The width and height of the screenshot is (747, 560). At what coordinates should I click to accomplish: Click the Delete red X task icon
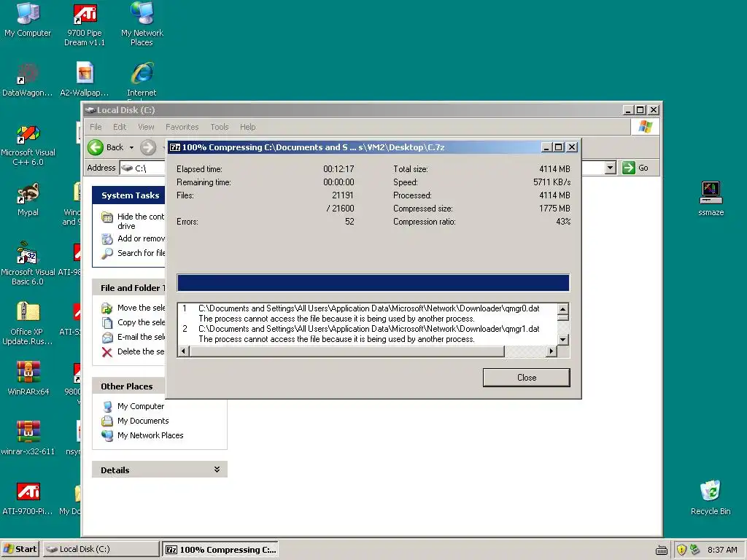pos(107,352)
